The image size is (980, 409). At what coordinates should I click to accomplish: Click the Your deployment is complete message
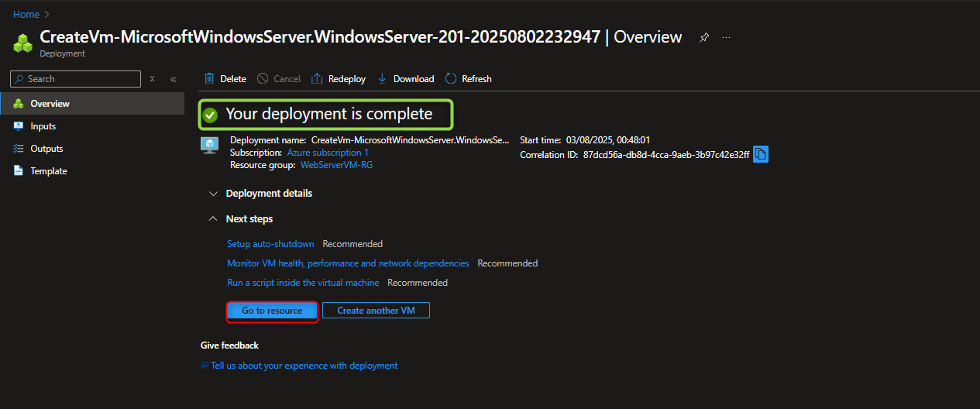click(x=328, y=114)
